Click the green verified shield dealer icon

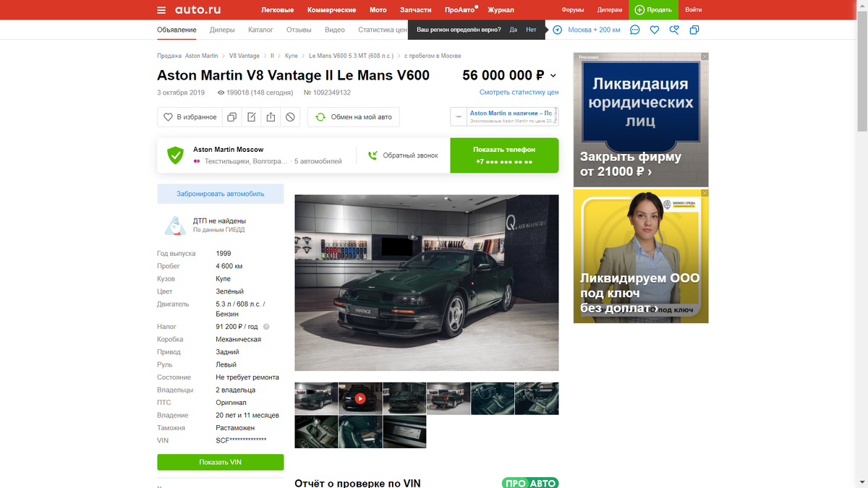tap(175, 155)
